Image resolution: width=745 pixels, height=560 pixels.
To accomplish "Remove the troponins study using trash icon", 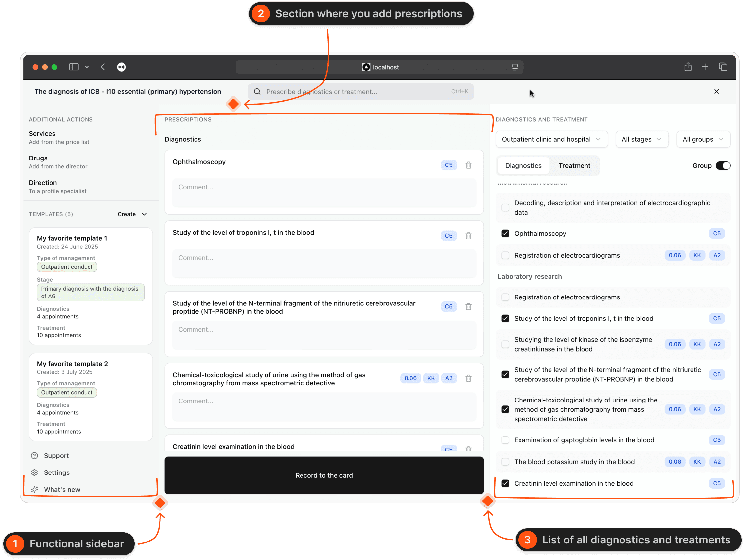I will [x=468, y=236].
